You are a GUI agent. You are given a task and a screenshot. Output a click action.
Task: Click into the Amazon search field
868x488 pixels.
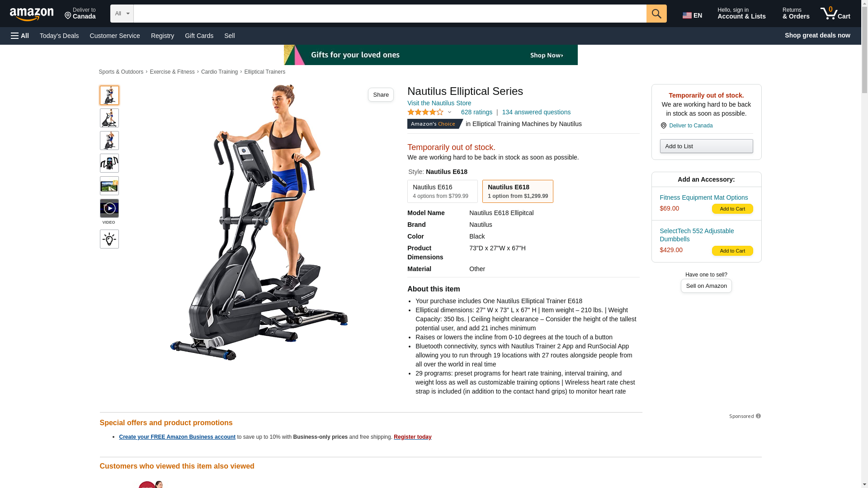pos(390,14)
